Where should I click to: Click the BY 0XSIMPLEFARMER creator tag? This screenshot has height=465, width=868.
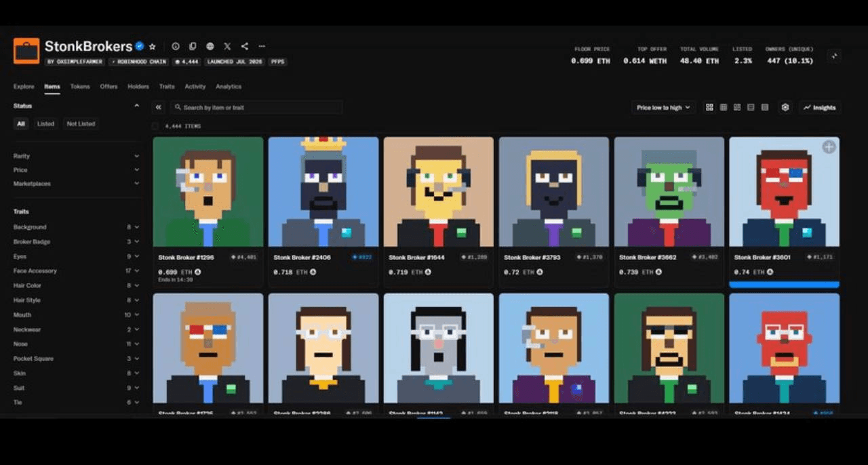point(75,62)
